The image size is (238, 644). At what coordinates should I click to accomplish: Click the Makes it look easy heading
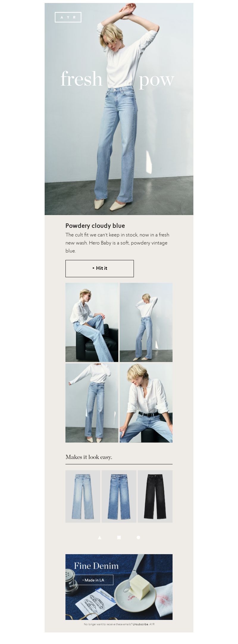89,457
